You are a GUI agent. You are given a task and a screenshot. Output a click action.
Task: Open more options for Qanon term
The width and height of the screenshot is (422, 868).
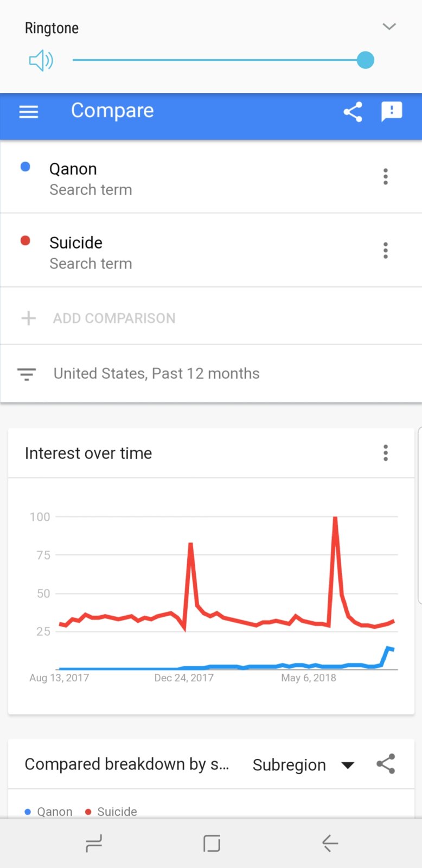click(385, 177)
